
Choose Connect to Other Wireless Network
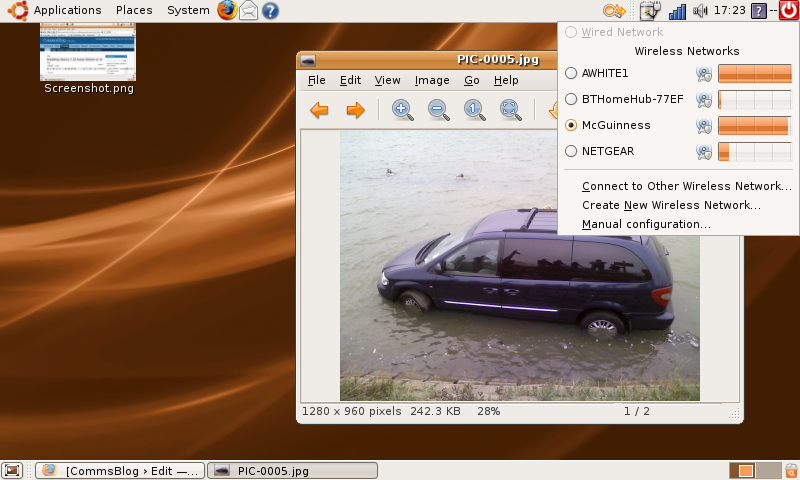pos(686,186)
